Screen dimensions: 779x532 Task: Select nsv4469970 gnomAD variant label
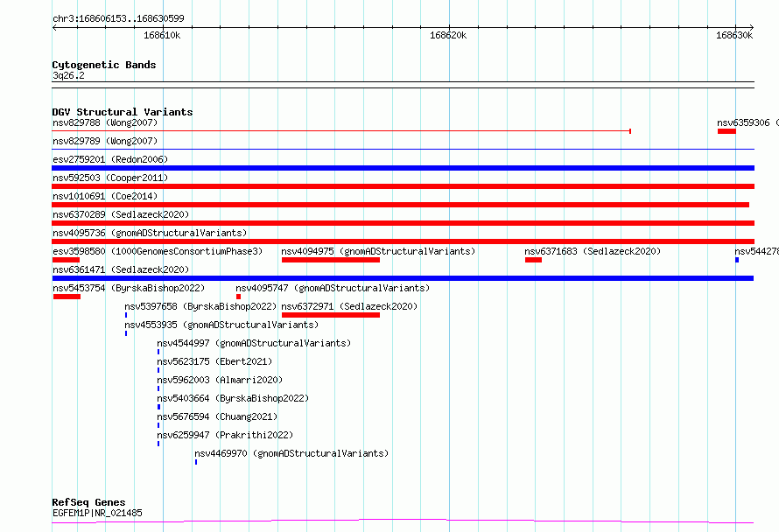(291, 453)
